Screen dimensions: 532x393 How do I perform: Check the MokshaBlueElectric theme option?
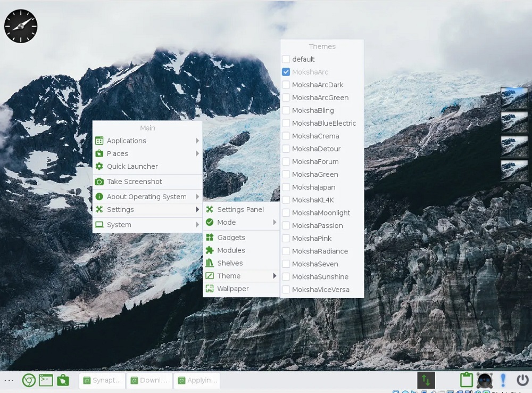click(286, 123)
